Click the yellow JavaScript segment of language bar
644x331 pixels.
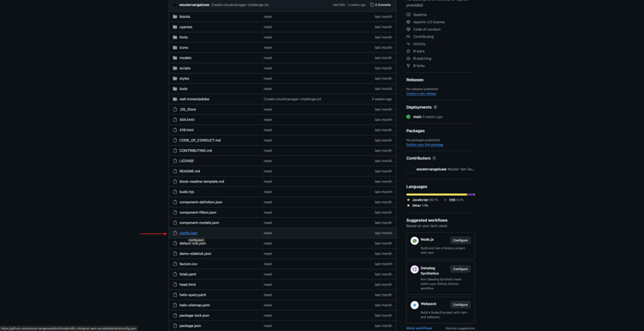436,195
